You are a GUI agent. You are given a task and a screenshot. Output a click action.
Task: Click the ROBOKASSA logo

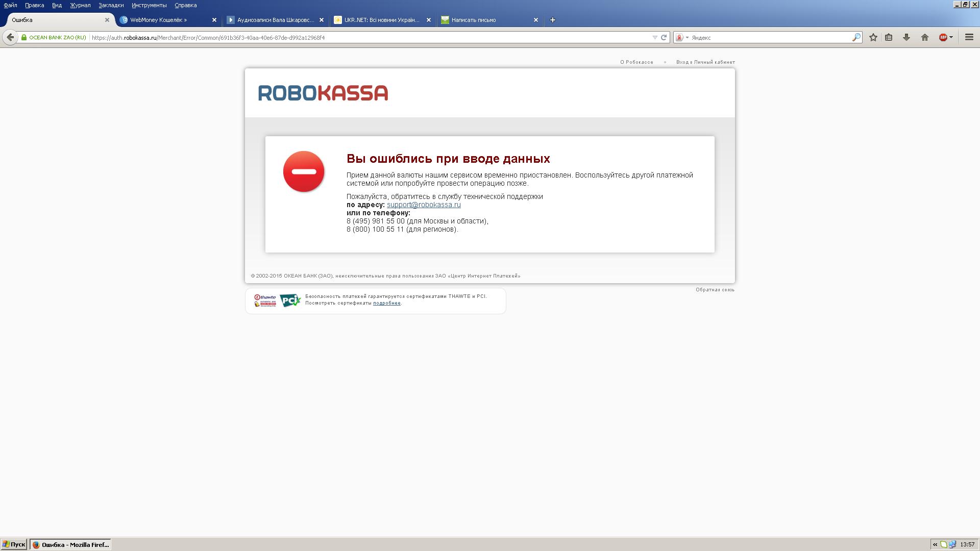tap(323, 93)
